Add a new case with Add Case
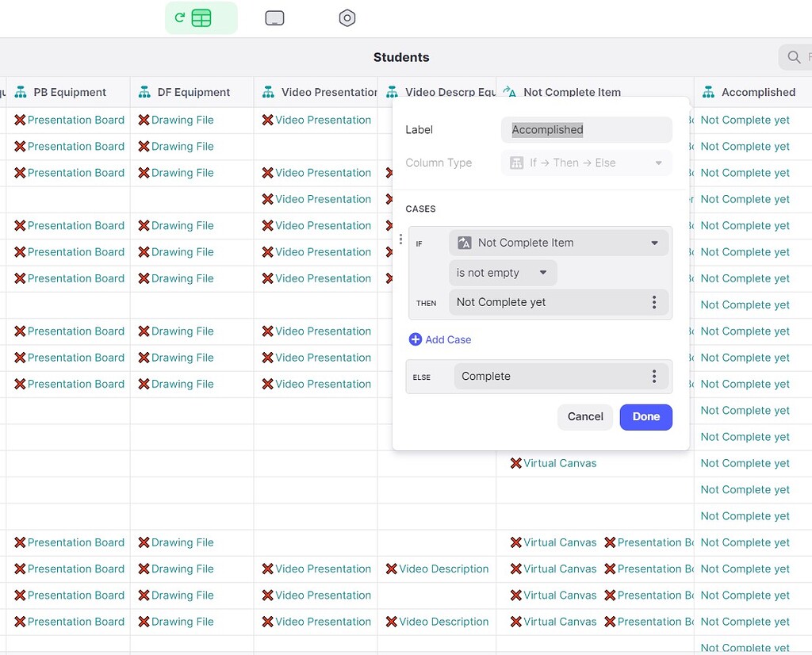The image size is (812, 655). (439, 339)
